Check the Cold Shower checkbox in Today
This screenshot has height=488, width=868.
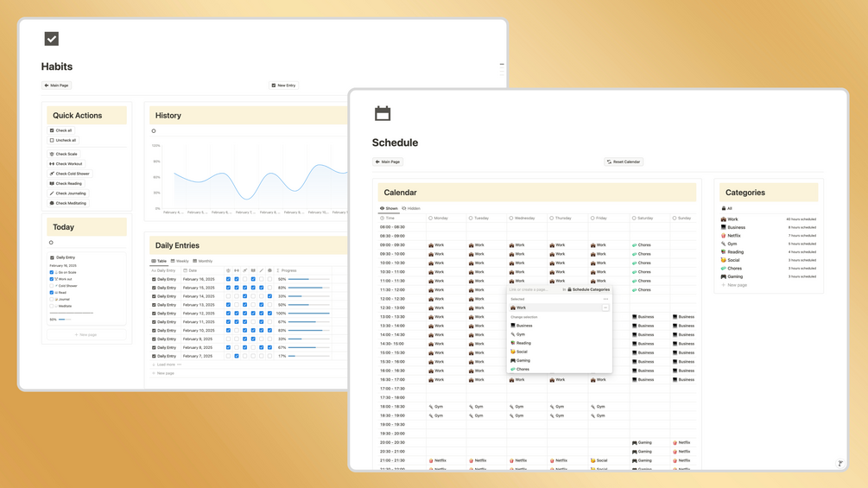[52, 286]
